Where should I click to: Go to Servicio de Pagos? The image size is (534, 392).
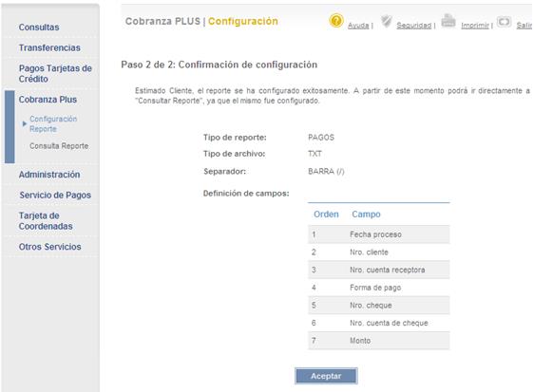tap(55, 196)
